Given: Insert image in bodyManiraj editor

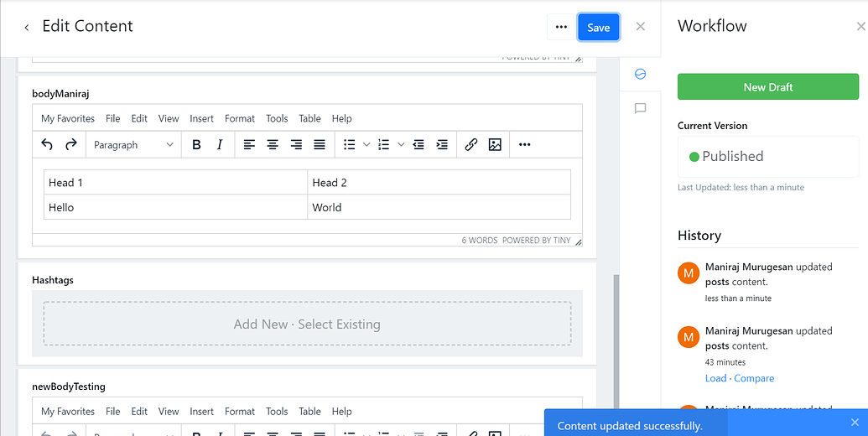Looking at the screenshot, I should (x=495, y=145).
